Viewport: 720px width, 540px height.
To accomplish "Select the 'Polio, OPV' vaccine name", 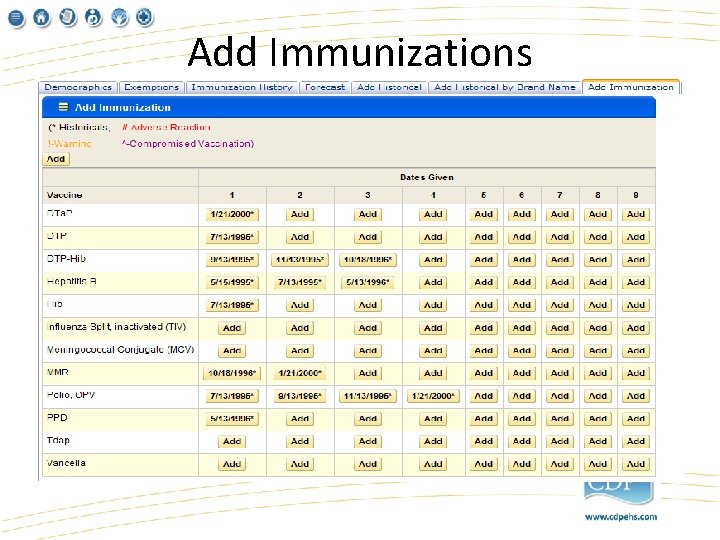I will click(71, 395).
